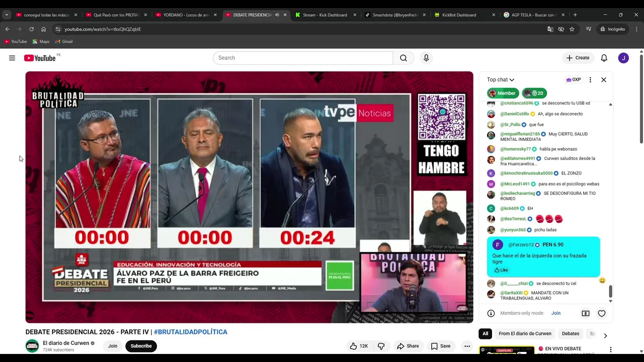644x362 pixels.
Task: Show next related filter chips arrow
Action: 605,335
